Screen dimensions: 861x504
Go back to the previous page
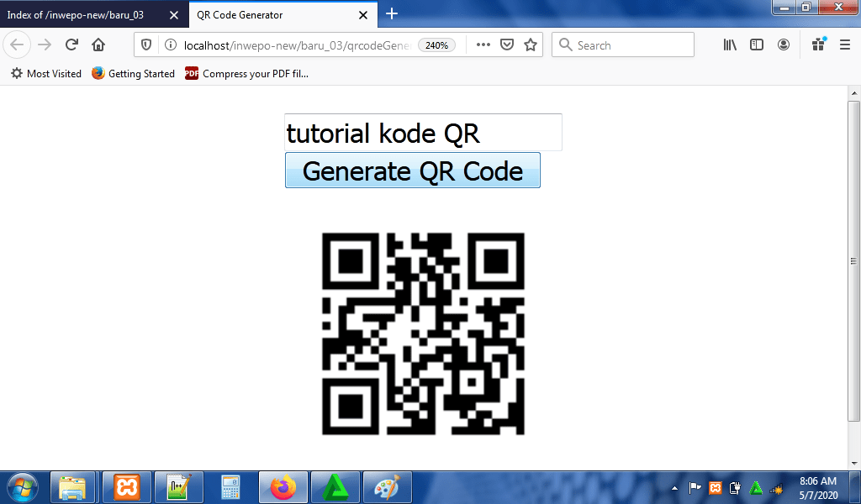click(x=17, y=45)
